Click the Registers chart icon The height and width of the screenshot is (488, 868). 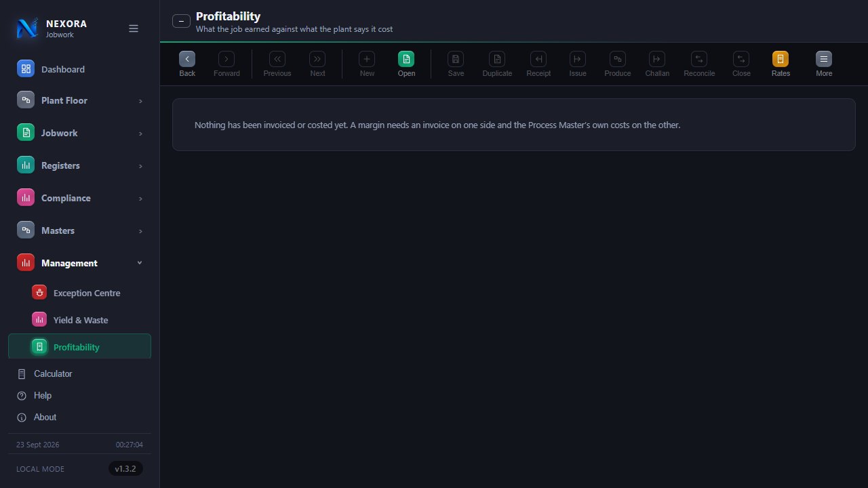click(x=26, y=165)
